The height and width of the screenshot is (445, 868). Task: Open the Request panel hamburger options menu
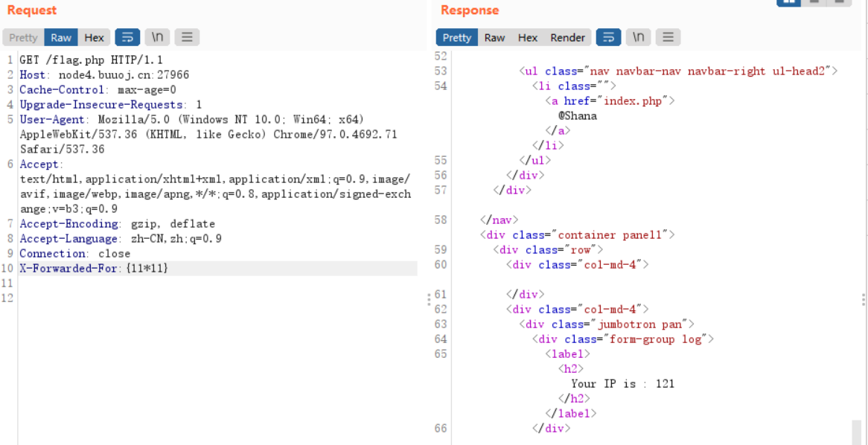(x=187, y=37)
